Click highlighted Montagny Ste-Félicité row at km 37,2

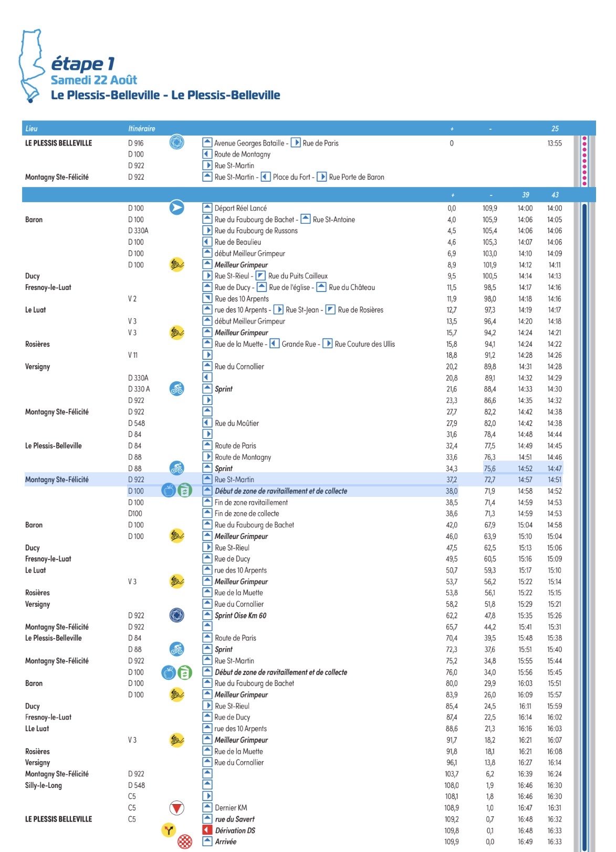(x=241, y=480)
